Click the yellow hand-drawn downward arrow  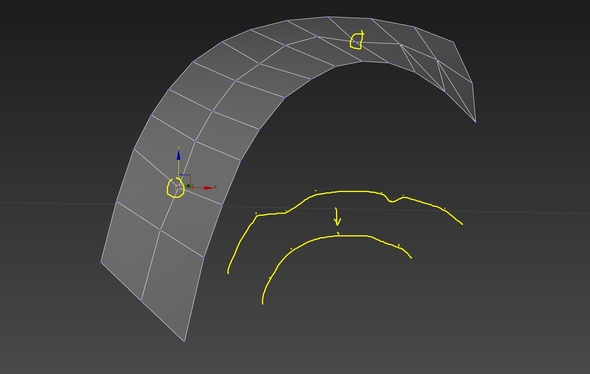337,217
